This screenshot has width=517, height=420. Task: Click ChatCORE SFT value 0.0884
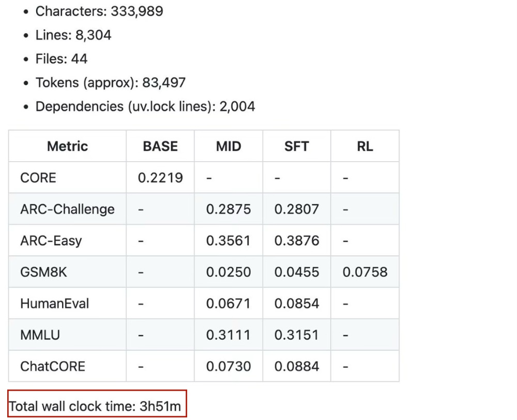tap(296, 366)
